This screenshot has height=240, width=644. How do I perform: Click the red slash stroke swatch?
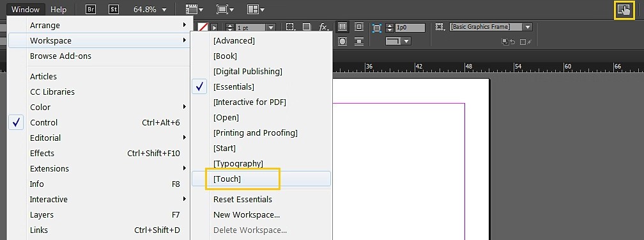(x=203, y=27)
